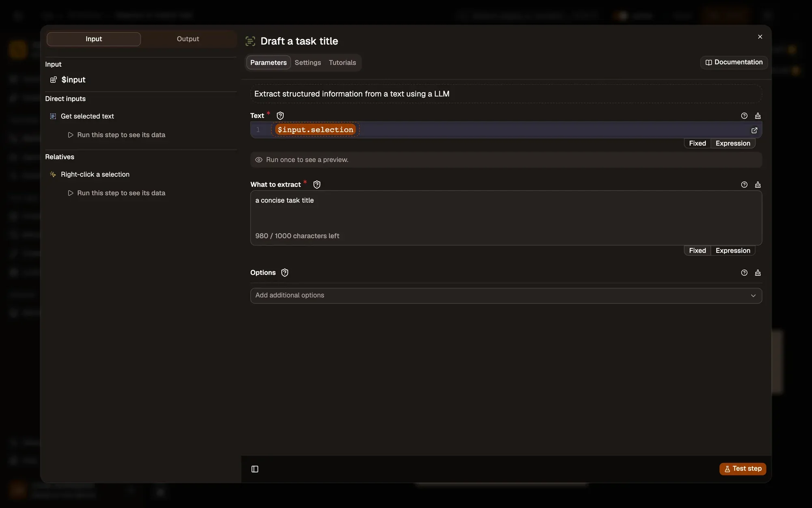Click the Run once preview eye icon
Viewport: 812px width, 508px height.
pyautogui.click(x=259, y=160)
